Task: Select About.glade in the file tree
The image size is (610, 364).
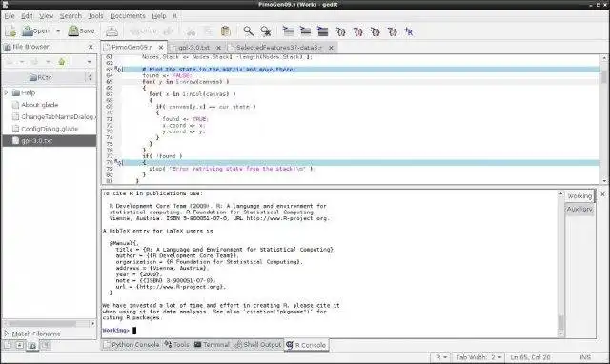Action: pyautogui.click(x=40, y=105)
